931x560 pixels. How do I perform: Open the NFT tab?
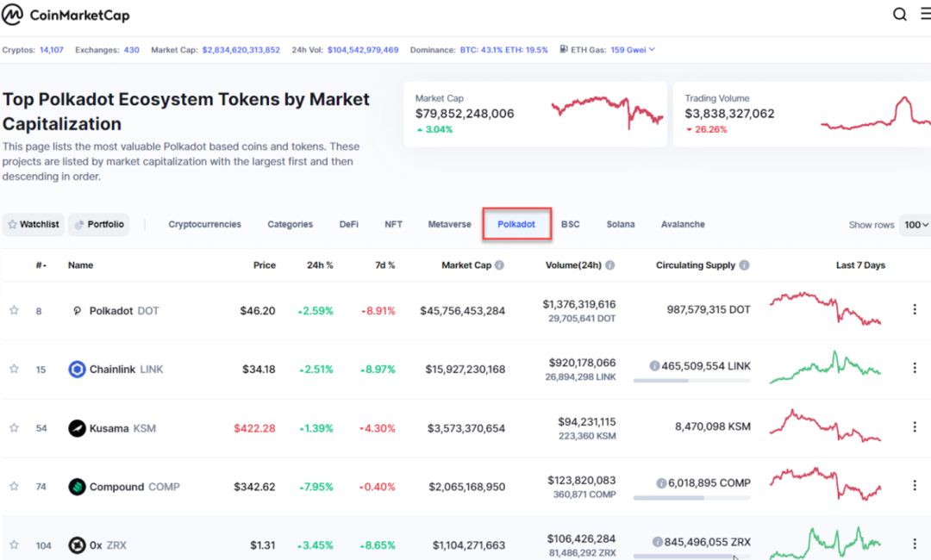(x=393, y=224)
